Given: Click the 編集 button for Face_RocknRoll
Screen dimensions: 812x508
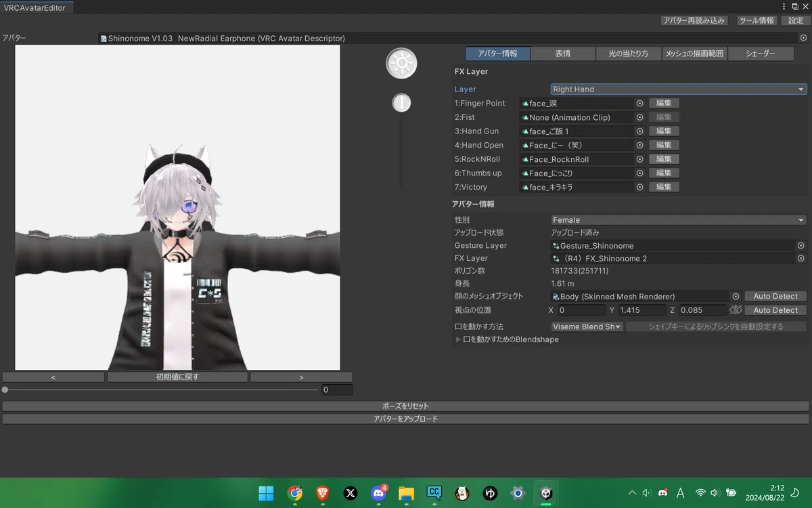Looking at the screenshot, I should coord(664,159).
